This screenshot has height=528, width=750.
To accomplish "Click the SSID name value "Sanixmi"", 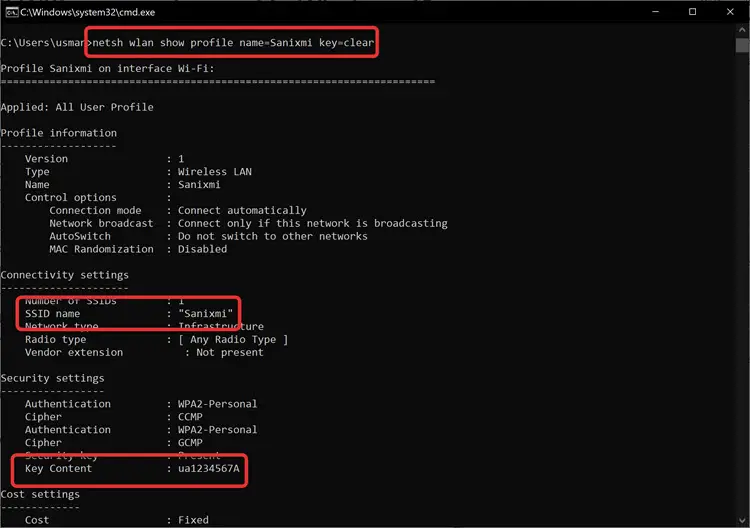I will coord(205,314).
